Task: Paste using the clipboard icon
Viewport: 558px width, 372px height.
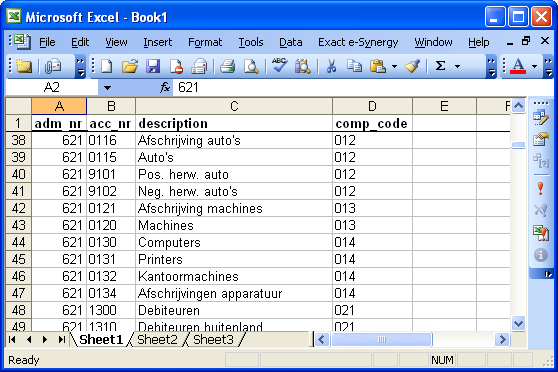Action: pyautogui.click(x=378, y=66)
